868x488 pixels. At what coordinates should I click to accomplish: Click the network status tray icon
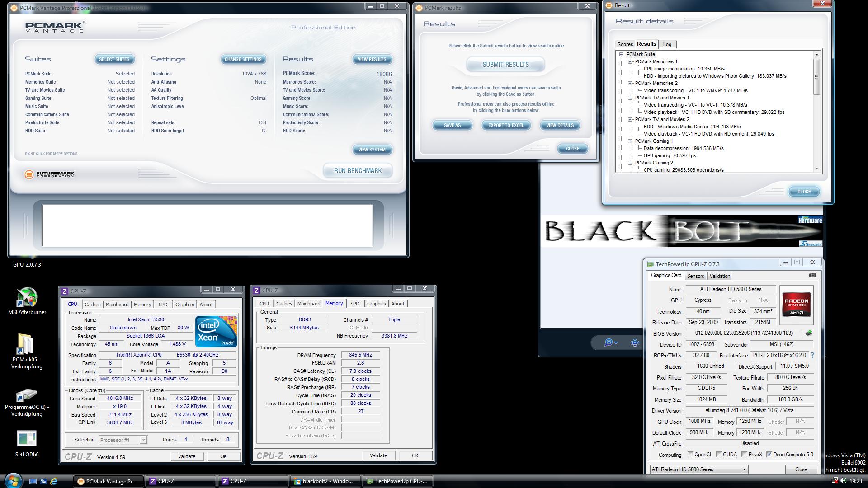point(835,481)
